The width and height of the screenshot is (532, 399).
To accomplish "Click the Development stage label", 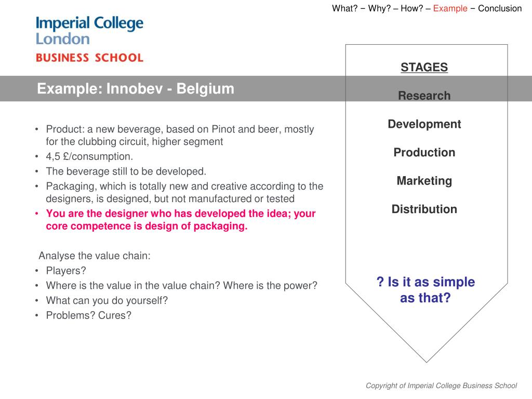I will pos(424,124).
